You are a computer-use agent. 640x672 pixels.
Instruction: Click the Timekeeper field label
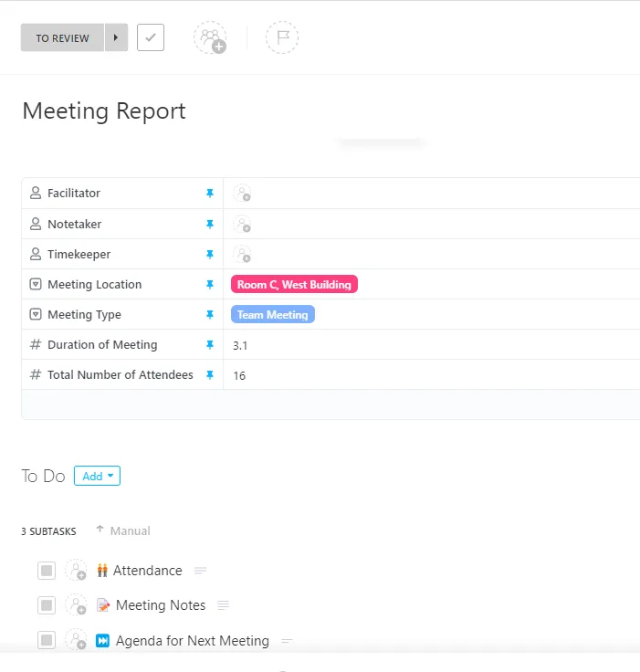tap(79, 255)
